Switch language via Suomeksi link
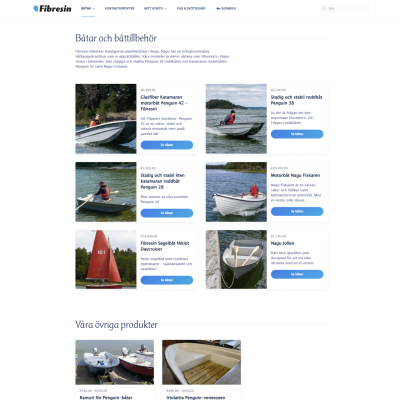 [x=226, y=8]
